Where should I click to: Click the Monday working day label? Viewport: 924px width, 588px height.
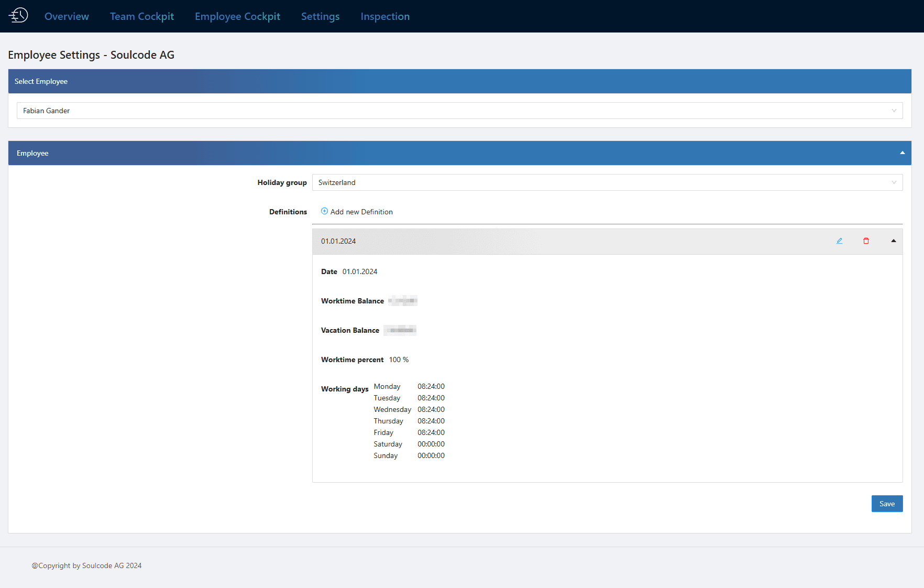pyautogui.click(x=387, y=386)
